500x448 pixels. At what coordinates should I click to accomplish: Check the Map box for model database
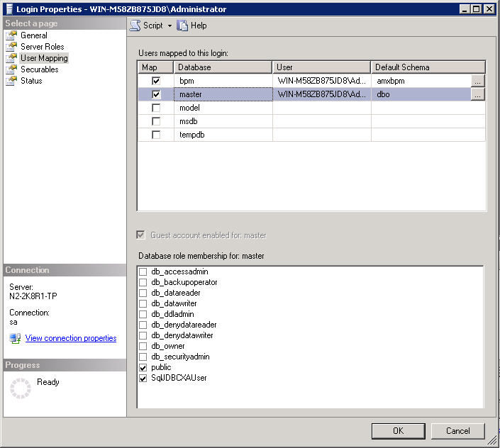point(156,108)
